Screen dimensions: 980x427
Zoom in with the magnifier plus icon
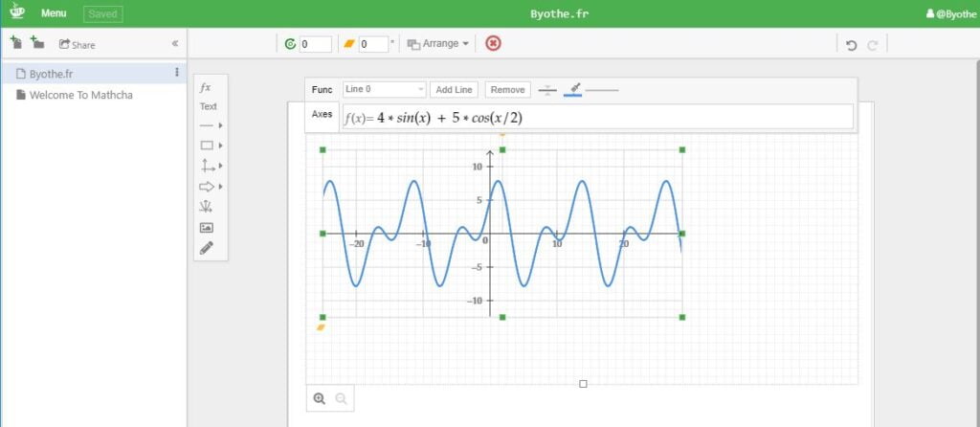(x=320, y=398)
